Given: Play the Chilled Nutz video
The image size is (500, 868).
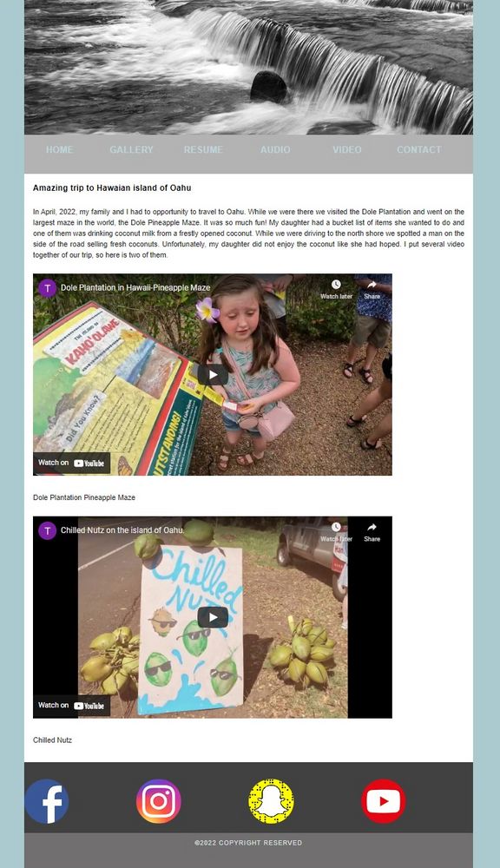Looking at the screenshot, I should (x=213, y=617).
